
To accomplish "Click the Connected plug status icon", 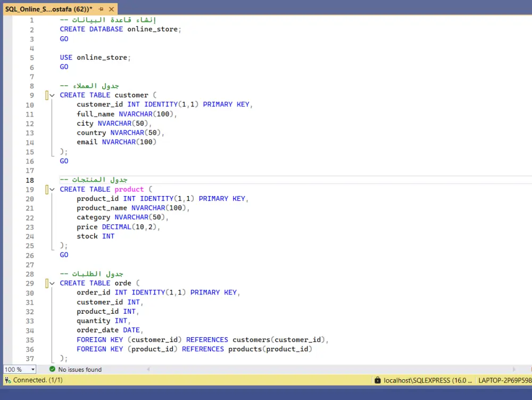I will click(8, 380).
